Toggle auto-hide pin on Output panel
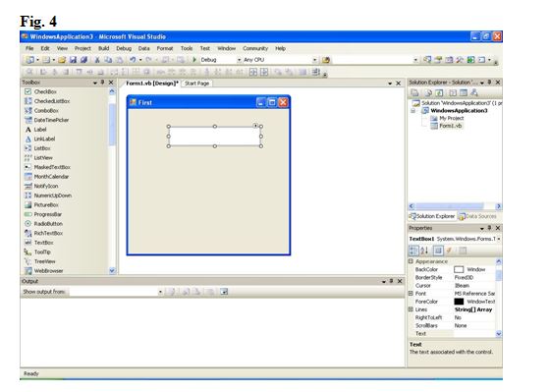This screenshot has width=549, height=392. click(x=392, y=281)
